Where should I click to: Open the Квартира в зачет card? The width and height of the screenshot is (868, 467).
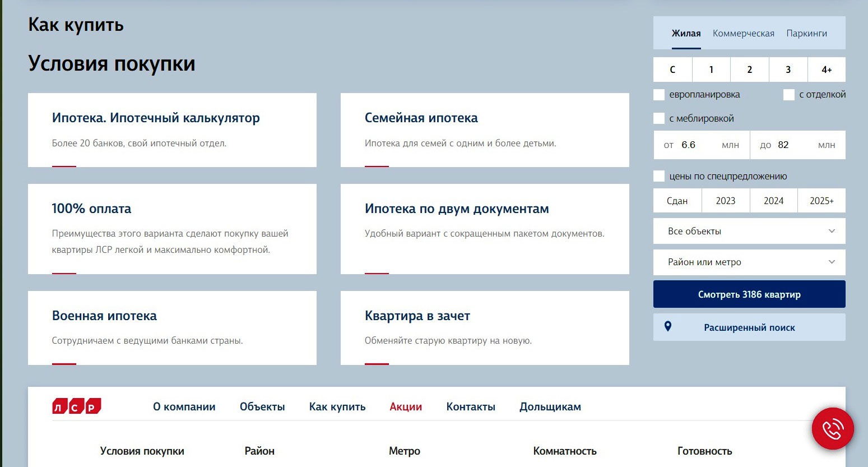[x=485, y=328]
